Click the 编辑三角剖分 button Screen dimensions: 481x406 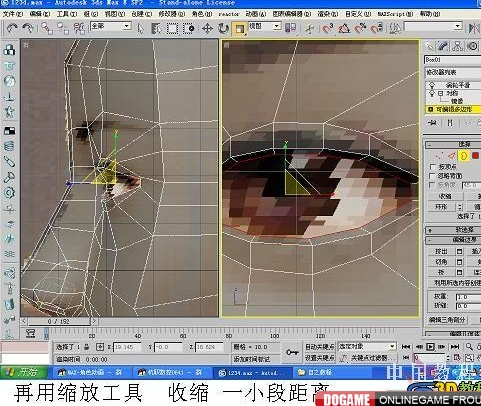tap(447, 320)
